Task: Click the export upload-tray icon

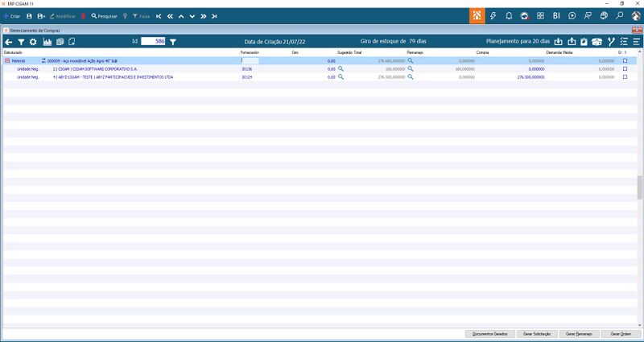Action: point(572,42)
